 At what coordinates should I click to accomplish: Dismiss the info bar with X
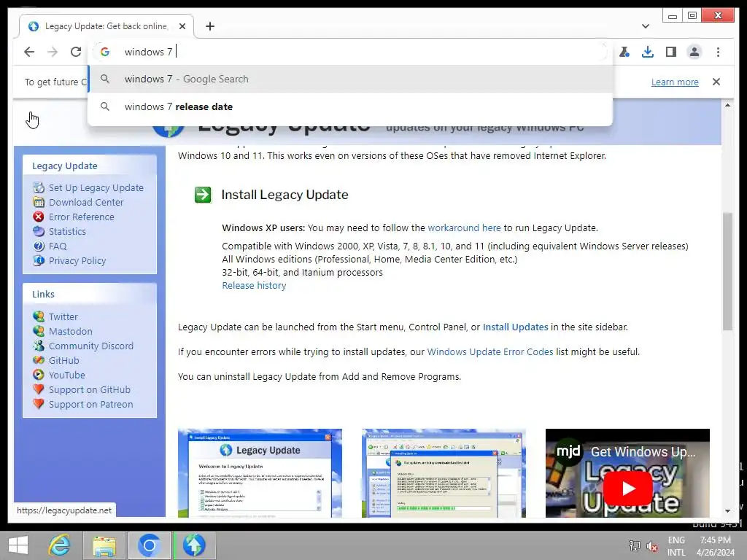tap(716, 82)
